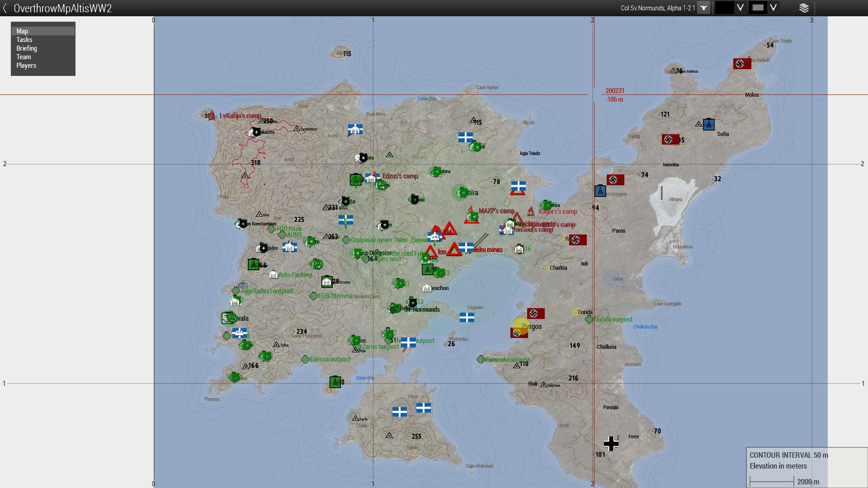Select the Map entry in the menu
This screenshot has height=488, width=868.
pyautogui.click(x=22, y=31)
